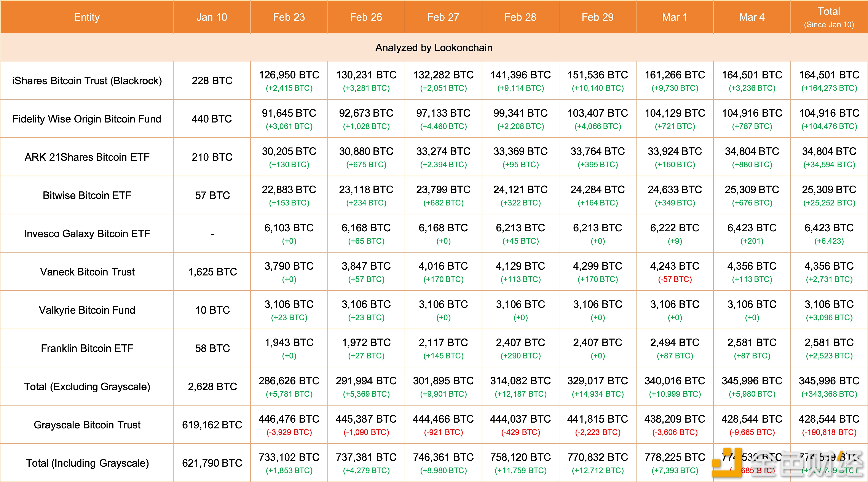Select the 'Analyzed by Lookonchain' caption
The height and width of the screenshot is (482, 868).
[x=434, y=48]
